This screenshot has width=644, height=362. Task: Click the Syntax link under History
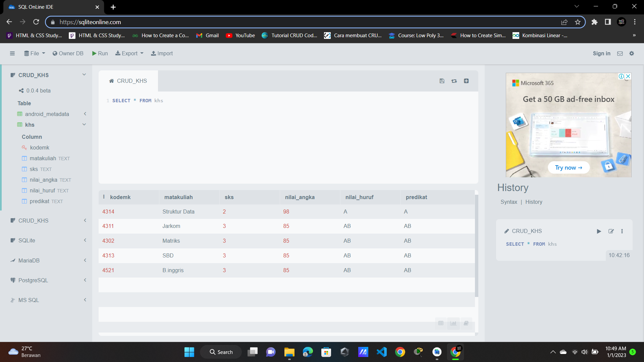click(x=509, y=202)
